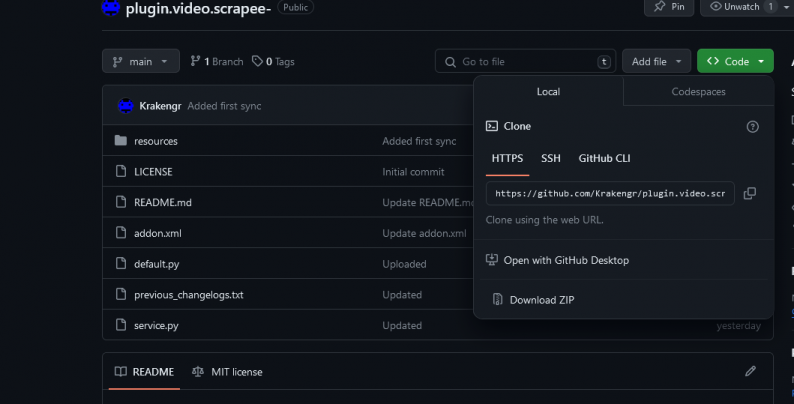Click the file icon next to README.md
This screenshot has height=404, width=794.
(x=121, y=202)
